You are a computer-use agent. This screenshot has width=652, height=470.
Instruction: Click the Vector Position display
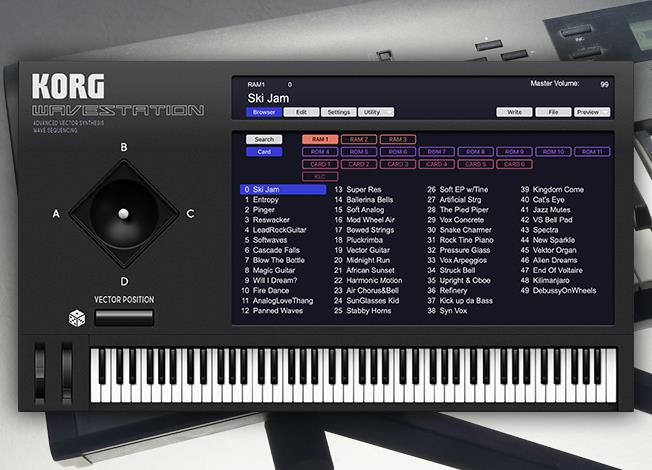(124, 318)
